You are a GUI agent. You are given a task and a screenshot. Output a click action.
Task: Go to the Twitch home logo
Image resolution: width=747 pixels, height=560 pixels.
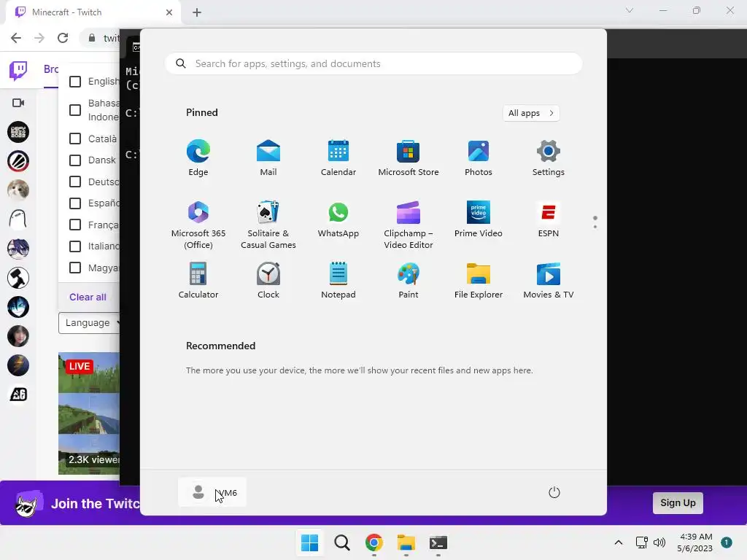coord(18,71)
